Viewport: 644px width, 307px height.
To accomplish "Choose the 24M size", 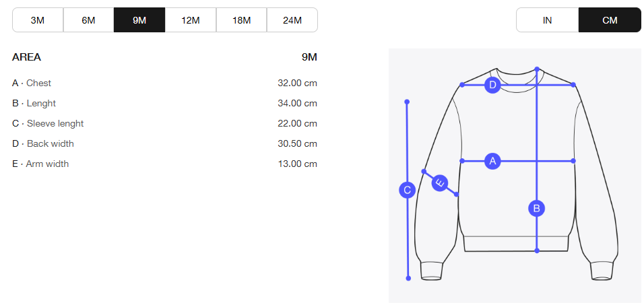I will pyautogui.click(x=292, y=20).
